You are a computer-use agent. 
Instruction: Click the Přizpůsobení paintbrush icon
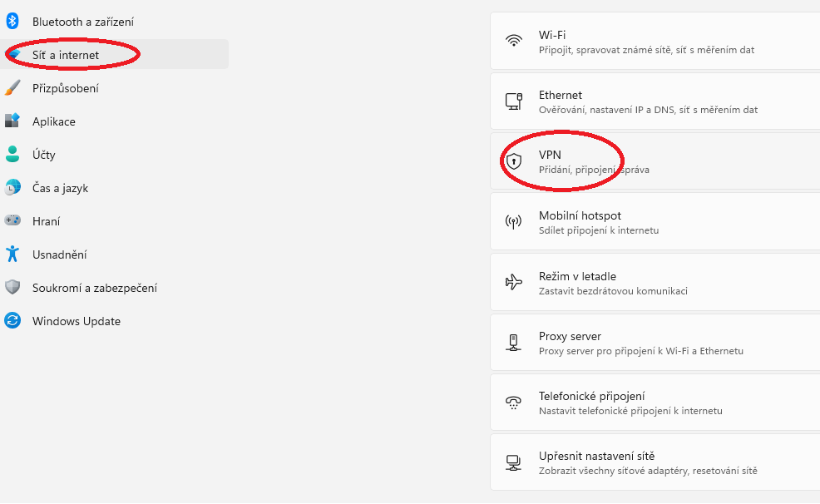click(x=12, y=88)
